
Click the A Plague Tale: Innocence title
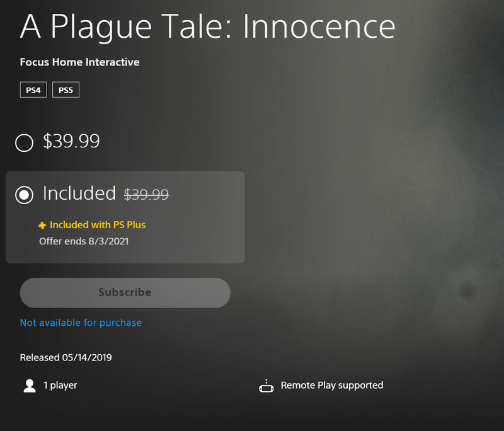coord(208,27)
